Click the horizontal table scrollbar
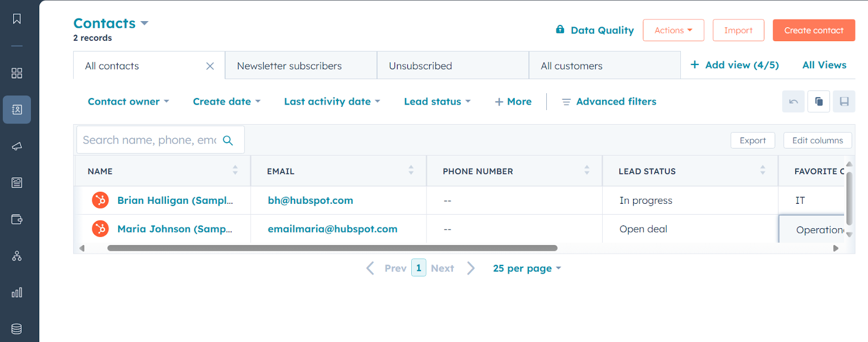 tap(332, 248)
